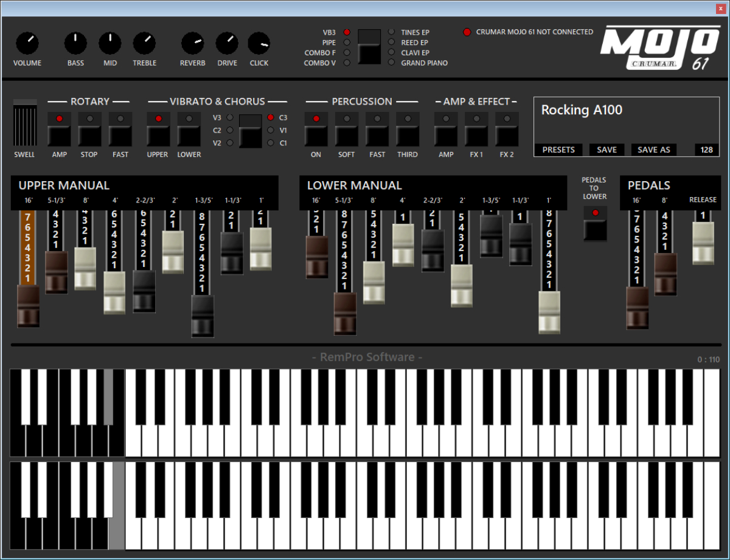Click the Swell pedal control
The height and width of the screenshot is (560, 730).
tap(25, 123)
